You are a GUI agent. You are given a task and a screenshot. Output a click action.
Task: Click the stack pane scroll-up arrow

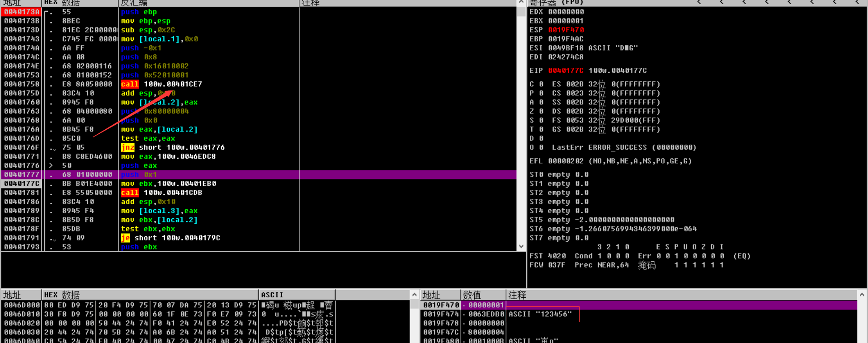pos(862,295)
